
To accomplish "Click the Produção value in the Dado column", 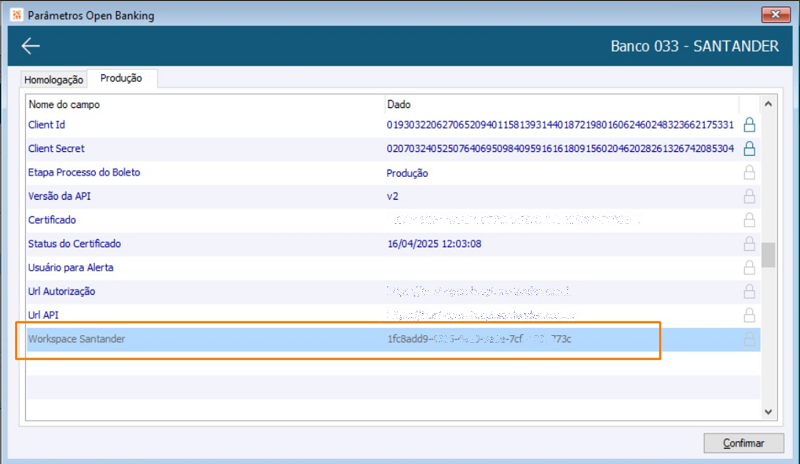I will pyautogui.click(x=407, y=173).
